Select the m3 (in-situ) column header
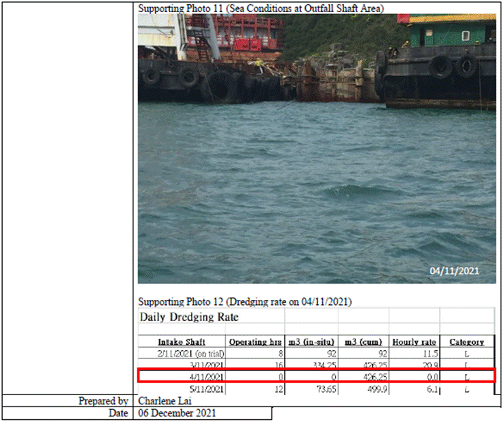This screenshot has width=504, height=434. tap(309, 342)
